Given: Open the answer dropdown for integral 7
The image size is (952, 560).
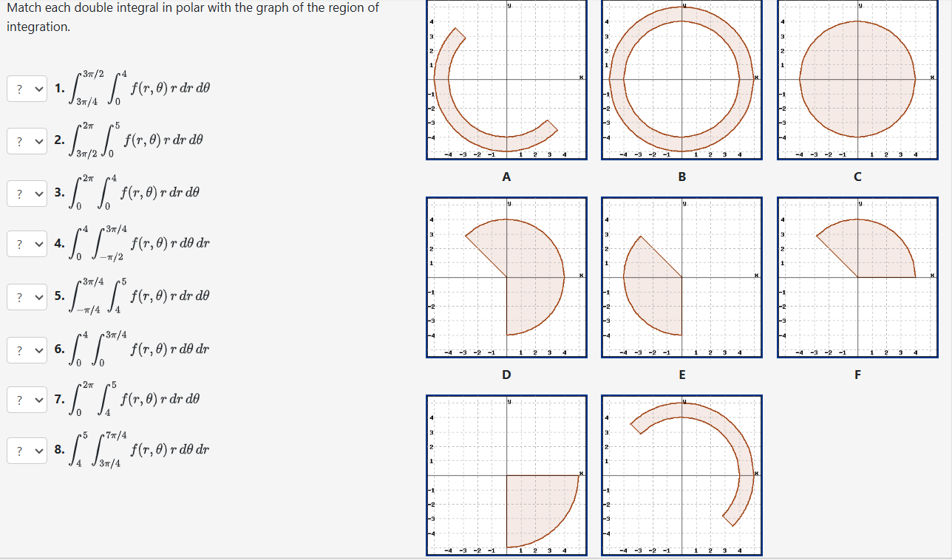Looking at the screenshot, I should click(x=27, y=399).
